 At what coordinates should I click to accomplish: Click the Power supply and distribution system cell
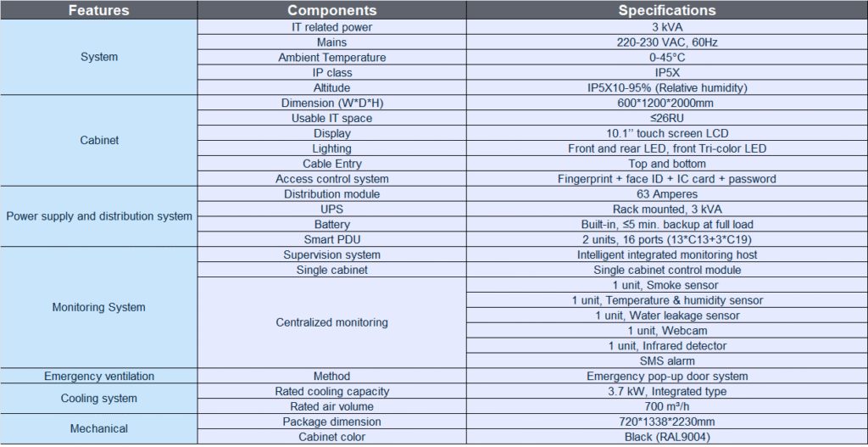(x=99, y=216)
